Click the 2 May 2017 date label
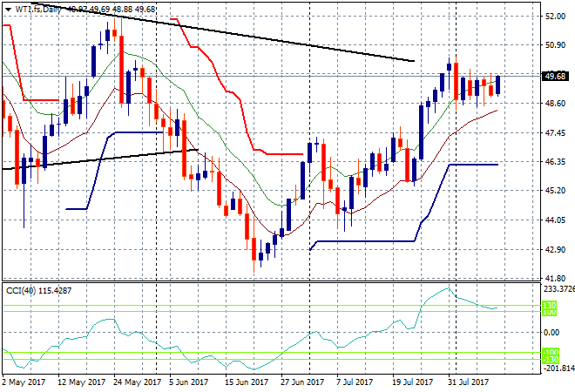Screen dimensions: 575x392 (24, 382)
